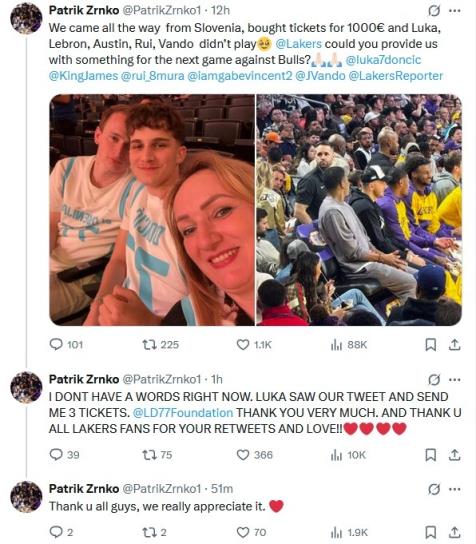Share the first tweet with photos
Image resolution: width=476 pixels, height=544 pixels.
click(454, 345)
